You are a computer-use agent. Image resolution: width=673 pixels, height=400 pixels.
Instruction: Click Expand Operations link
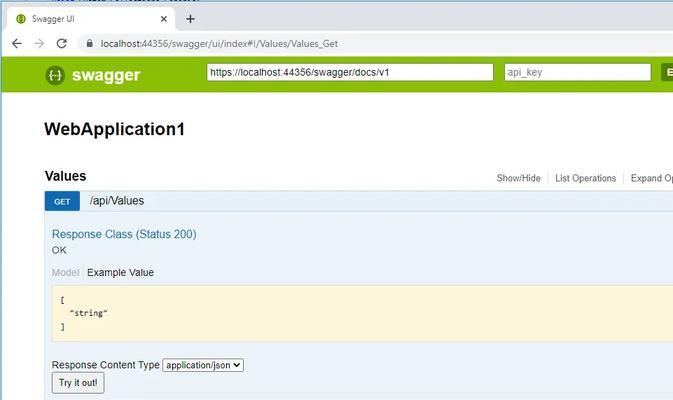(x=652, y=178)
